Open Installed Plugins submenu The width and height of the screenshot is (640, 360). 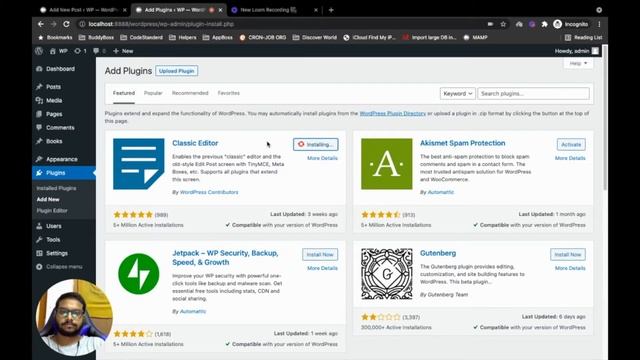tap(56, 188)
